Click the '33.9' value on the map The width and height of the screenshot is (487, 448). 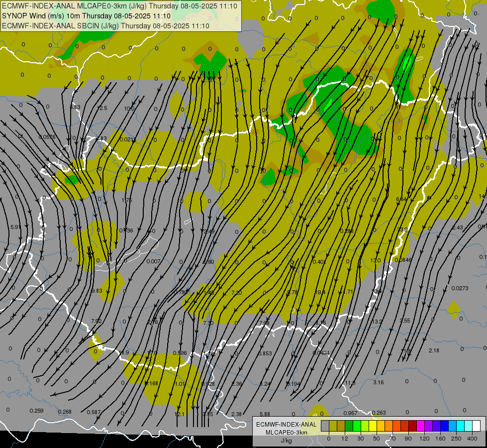click(x=402, y=229)
